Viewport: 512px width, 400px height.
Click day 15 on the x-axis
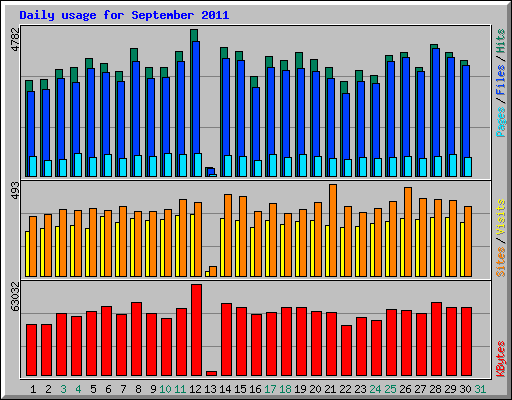pos(240,389)
